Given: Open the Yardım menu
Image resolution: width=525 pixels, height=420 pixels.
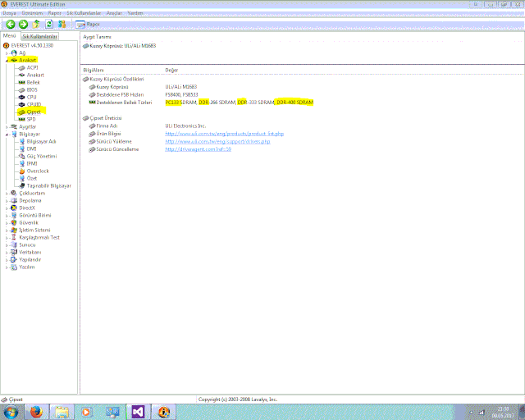Looking at the screenshot, I should pos(135,13).
